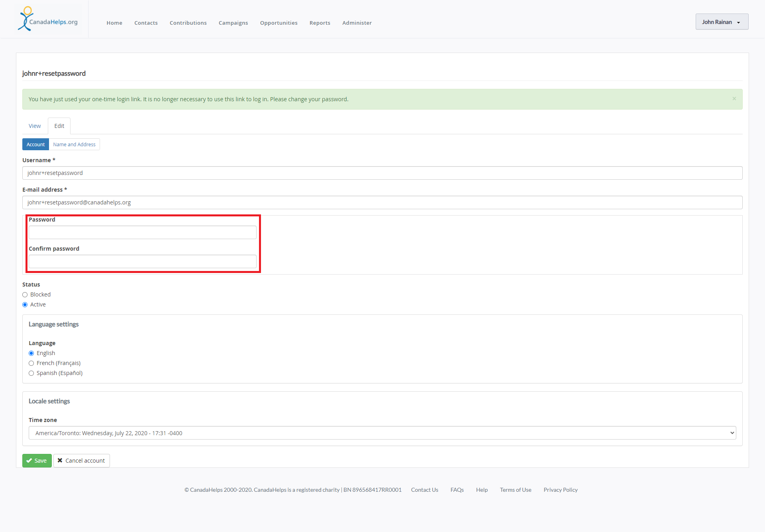765x532 pixels.
Task: Open the Privacy Policy footer link
Action: coord(561,490)
